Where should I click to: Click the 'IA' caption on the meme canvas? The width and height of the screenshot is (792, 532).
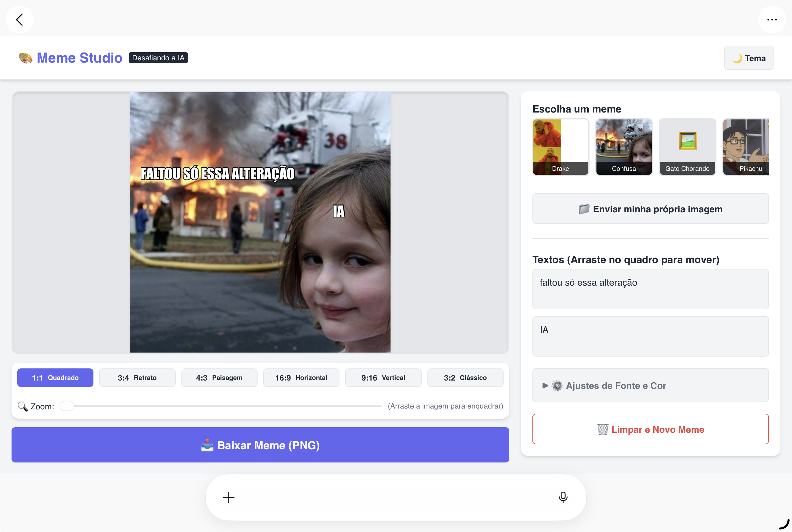point(339,211)
